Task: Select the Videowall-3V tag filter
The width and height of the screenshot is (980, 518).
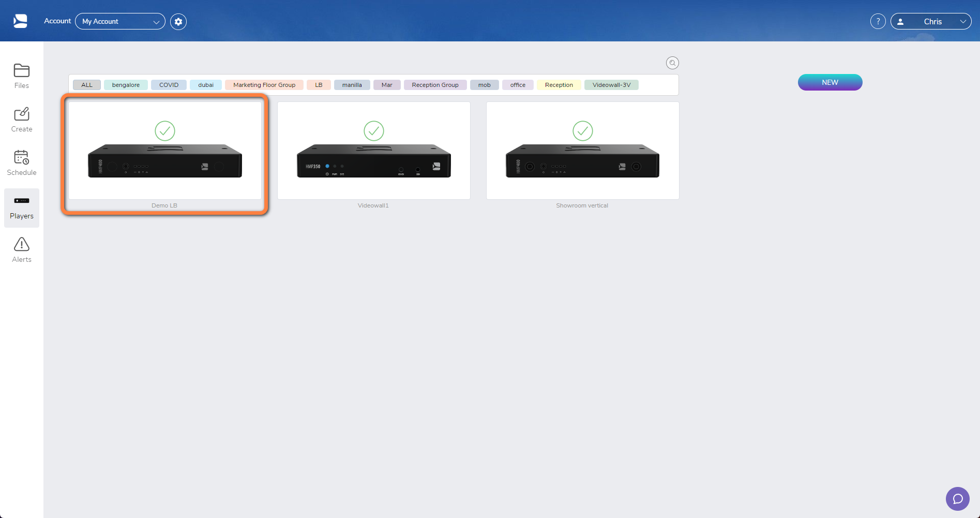Action: click(x=612, y=85)
